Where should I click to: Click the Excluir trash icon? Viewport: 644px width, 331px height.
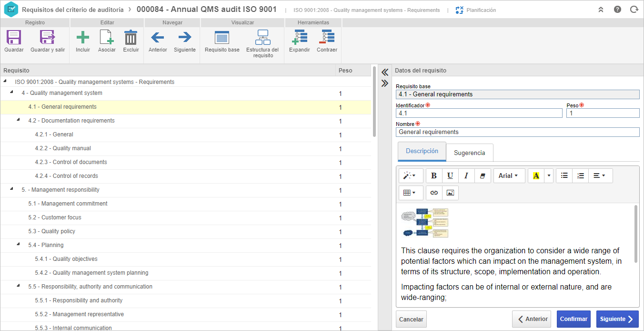click(131, 37)
